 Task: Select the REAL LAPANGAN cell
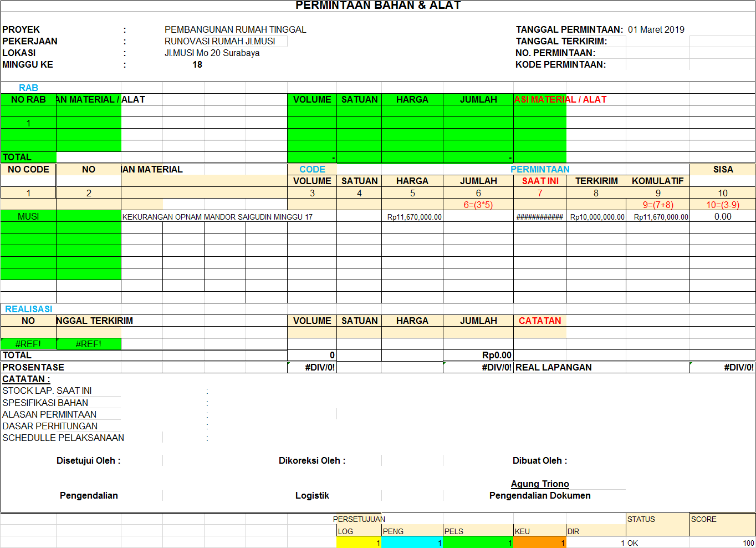click(x=553, y=367)
